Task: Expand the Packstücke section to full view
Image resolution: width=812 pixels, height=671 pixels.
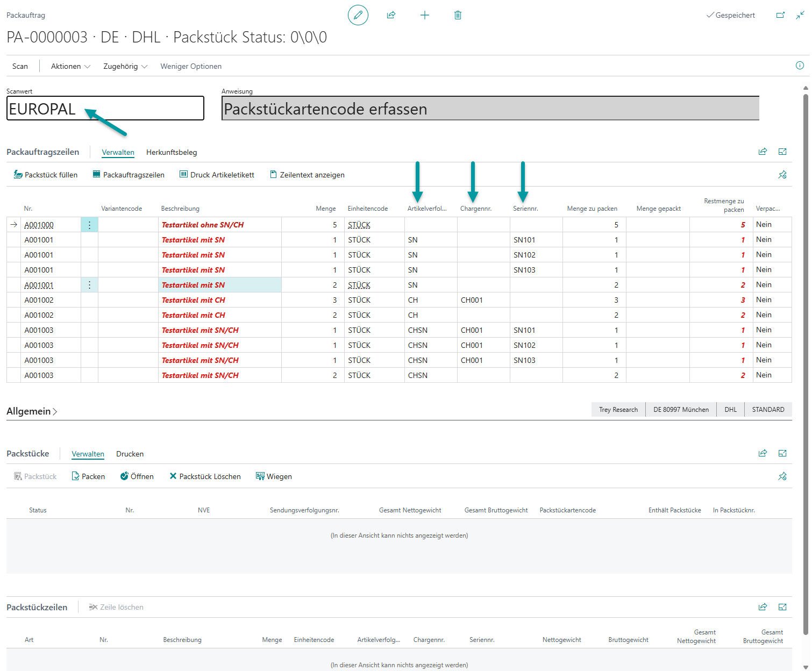Action: click(x=782, y=453)
